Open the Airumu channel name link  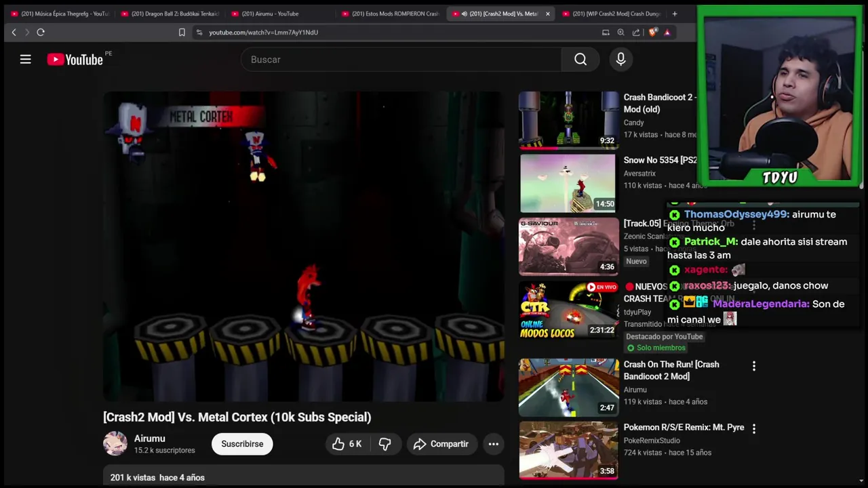point(150,439)
